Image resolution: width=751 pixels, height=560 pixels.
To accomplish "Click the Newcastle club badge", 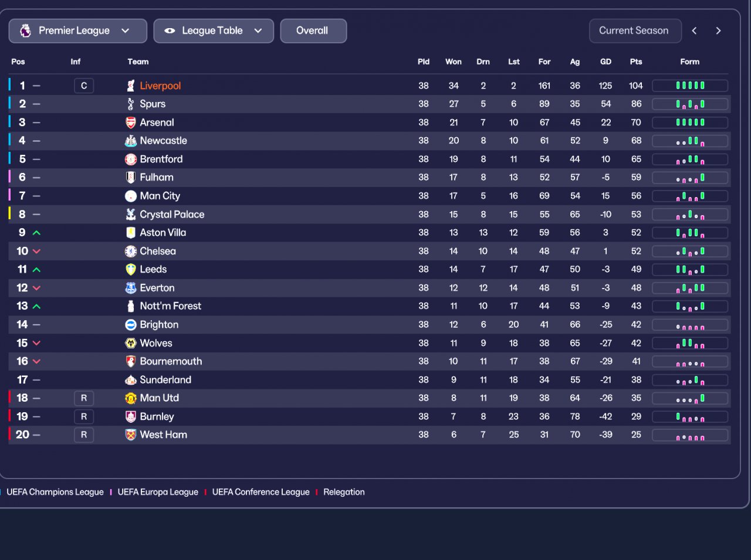I will point(131,141).
